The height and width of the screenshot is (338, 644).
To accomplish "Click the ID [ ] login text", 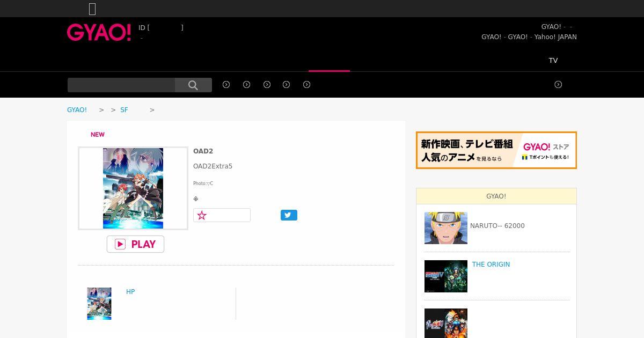I will coord(161,27).
